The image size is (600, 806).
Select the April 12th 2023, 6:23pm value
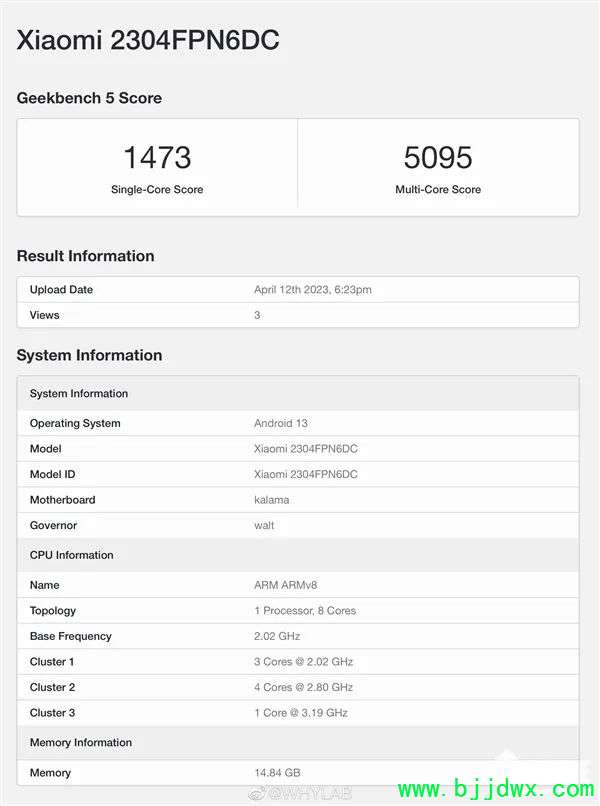pyautogui.click(x=313, y=289)
